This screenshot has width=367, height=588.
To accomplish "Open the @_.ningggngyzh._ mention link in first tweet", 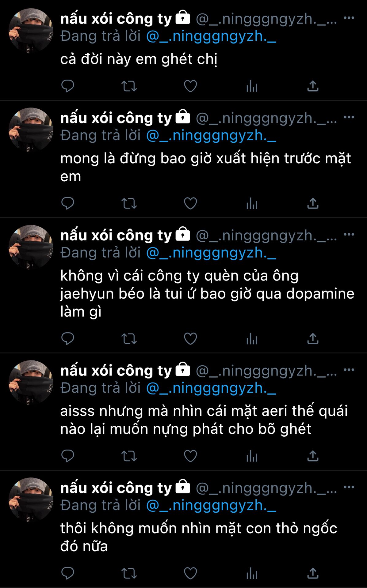I will tap(211, 36).
